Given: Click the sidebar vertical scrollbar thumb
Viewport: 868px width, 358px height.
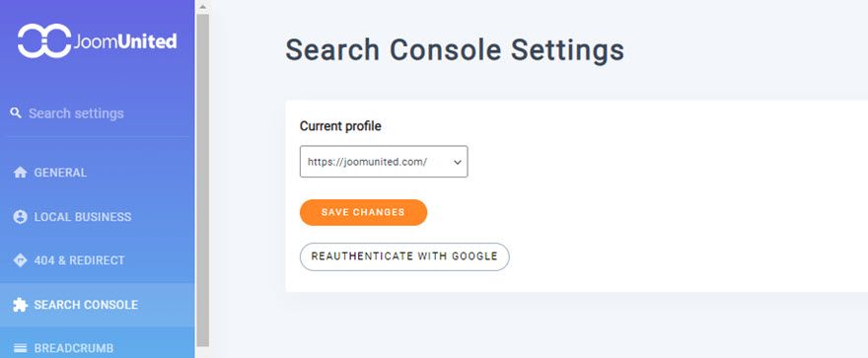Looking at the screenshot, I should [202, 180].
